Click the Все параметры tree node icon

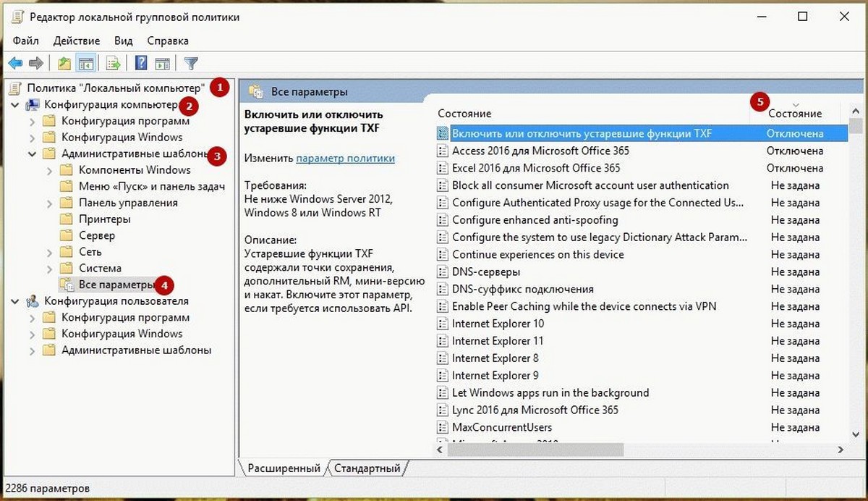click(x=67, y=285)
